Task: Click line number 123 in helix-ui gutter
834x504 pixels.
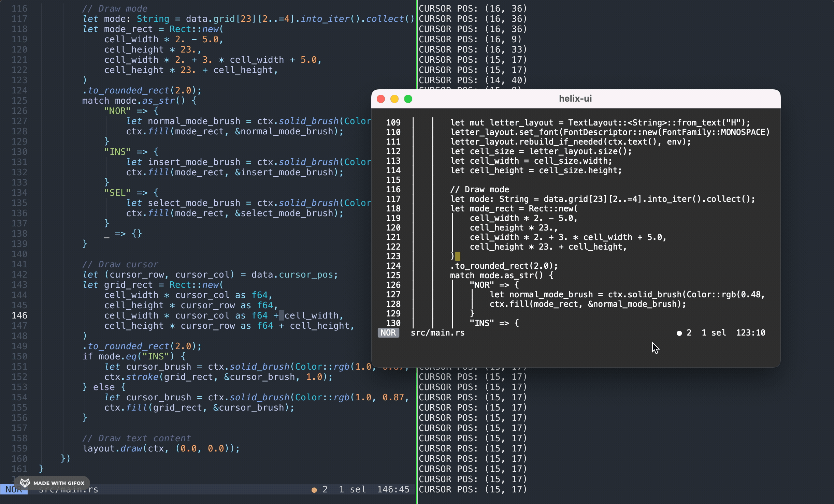Action: (x=393, y=256)
